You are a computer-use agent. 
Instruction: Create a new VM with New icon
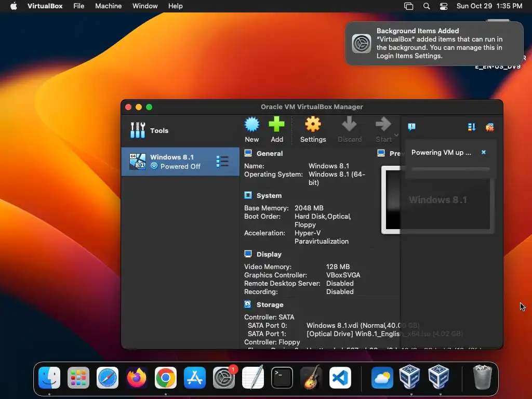point(252,125)
